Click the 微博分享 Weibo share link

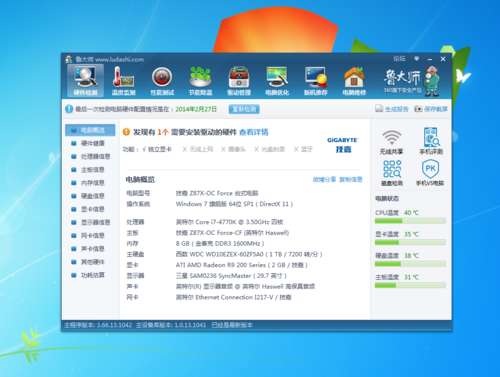pos(324,180)
